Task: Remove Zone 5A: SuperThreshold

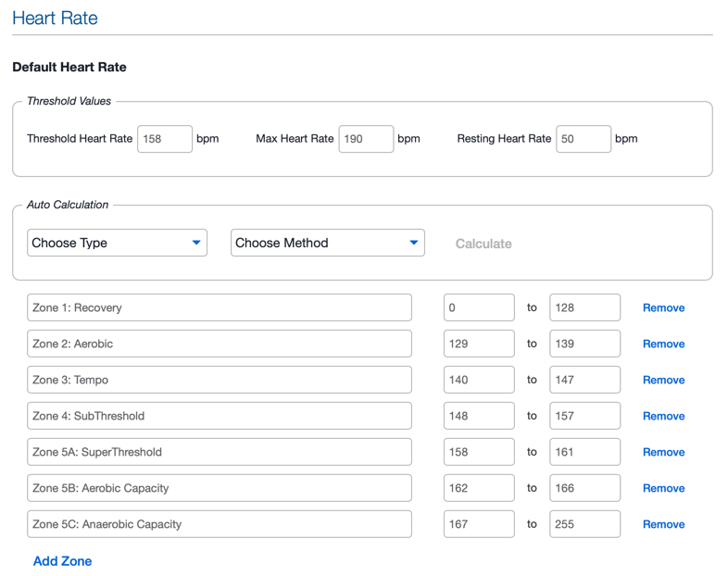Action: (x=663, y=452)
